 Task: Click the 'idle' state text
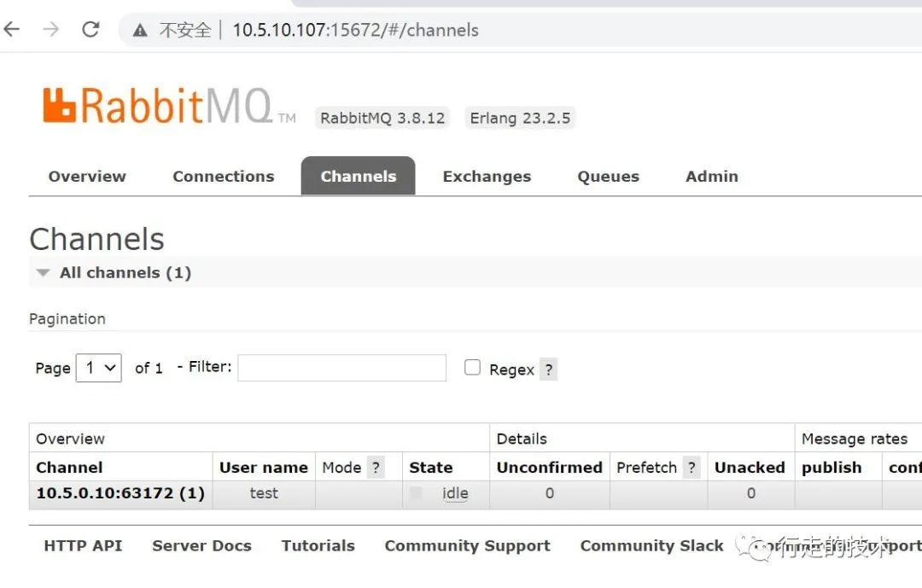point(455,492)
